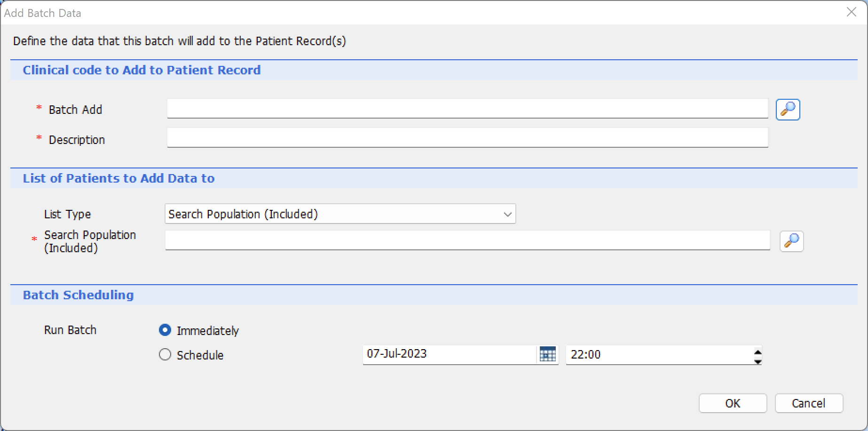Screen dimensions: 868x431
Task: Expand the List Type dropdown
Action: (340, 214)
